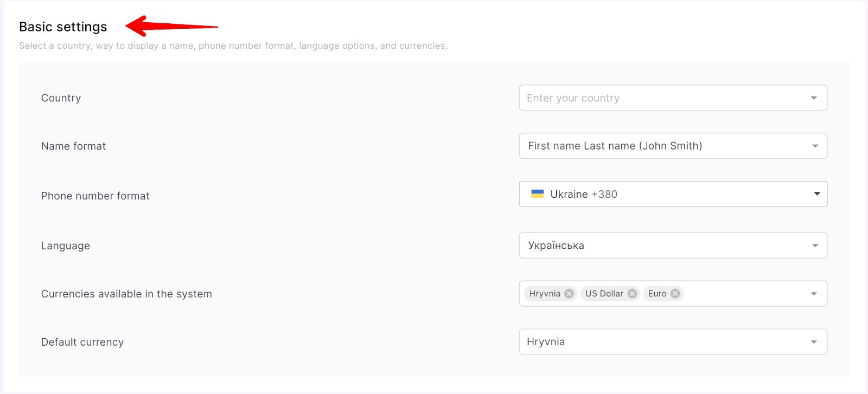Expand the Country dropdown arrow

814,98
